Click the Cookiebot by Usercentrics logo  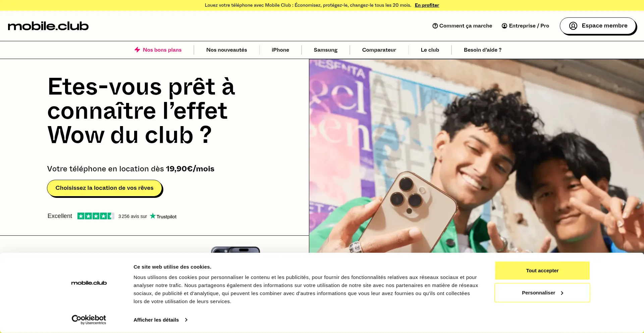[x=89, y=320]
